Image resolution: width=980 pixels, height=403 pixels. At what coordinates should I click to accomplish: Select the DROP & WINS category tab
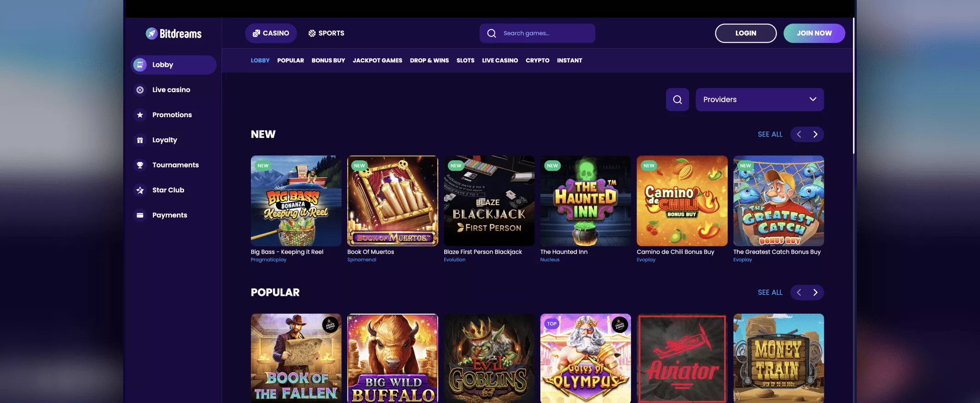(429, 60)
